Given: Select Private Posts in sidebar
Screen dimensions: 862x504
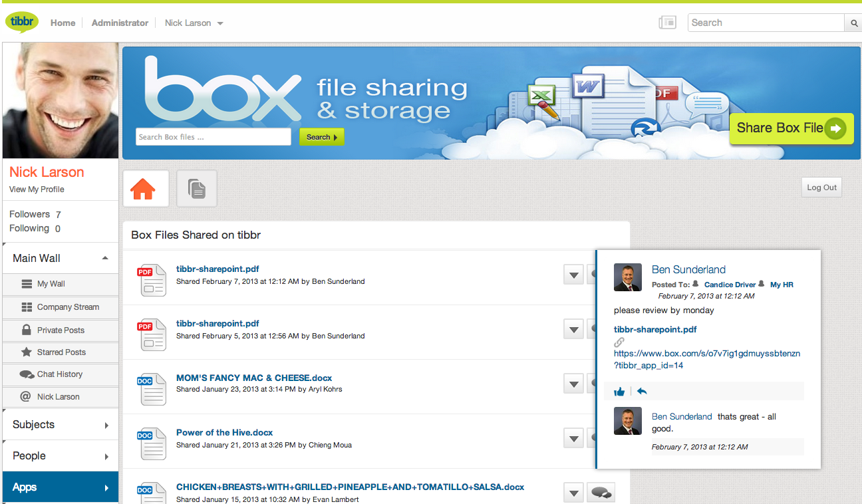Looking at the screenshot, I should [x=61, y=330].
